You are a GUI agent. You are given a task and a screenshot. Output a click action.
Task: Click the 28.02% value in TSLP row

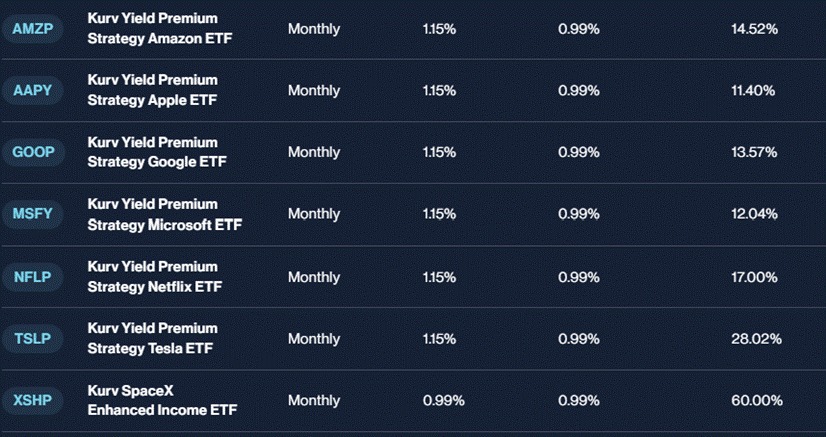[756, 339]
